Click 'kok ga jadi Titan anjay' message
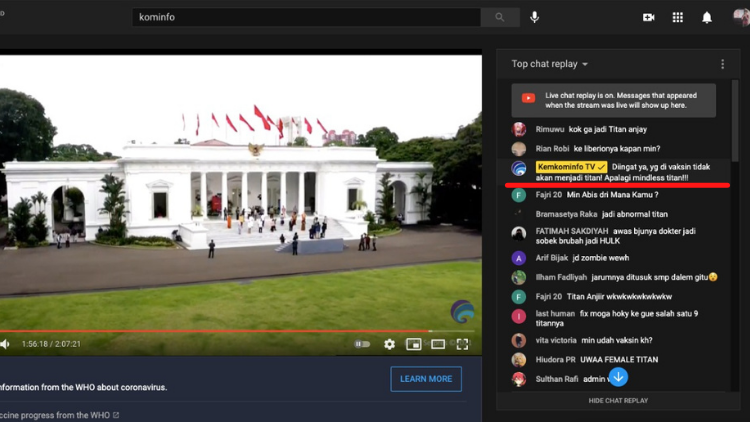The height and width of the screenshot is (422, 750). click(x=607, y=129)
